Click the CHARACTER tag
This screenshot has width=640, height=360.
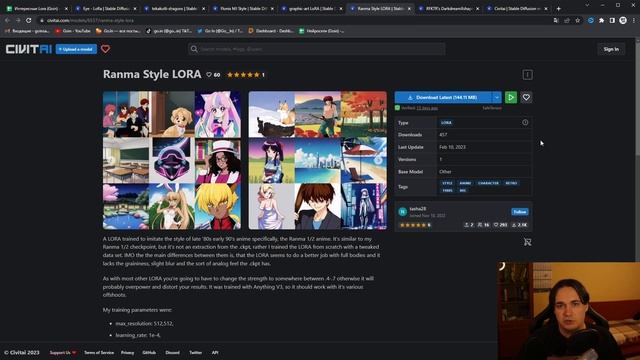(488, 183)
